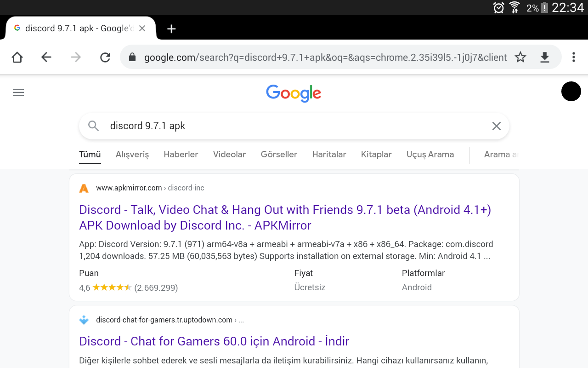View site security info via the lock icon
Viewport: 588px width, 368px height.
click(132, 57)
